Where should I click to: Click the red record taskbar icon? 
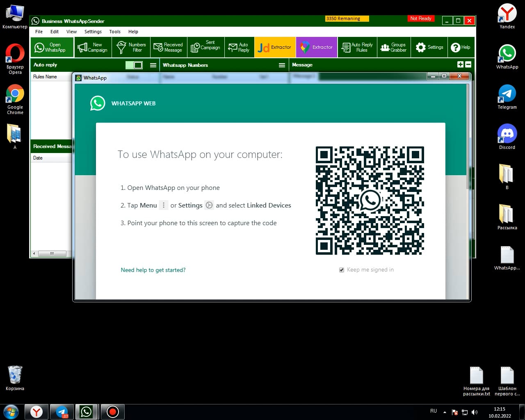[112, 412]
